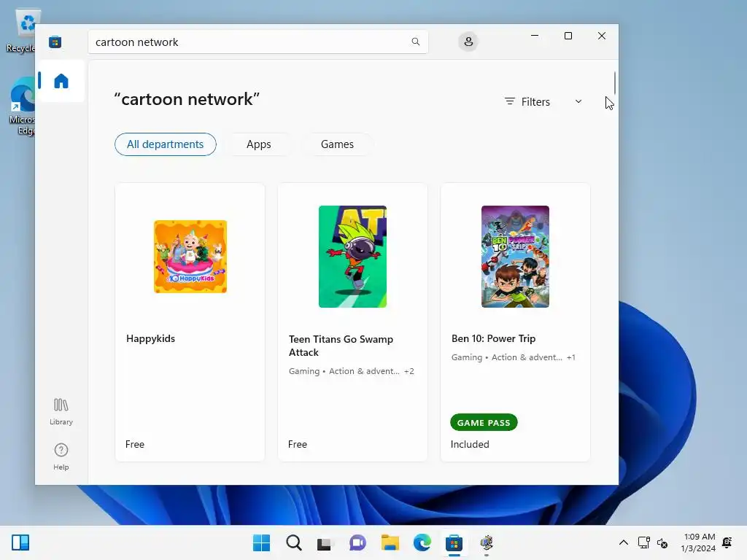This screenshot has width=747, height=560.
Task: Click Teen Titans category text Gaming Action
Action: (351, 371)
